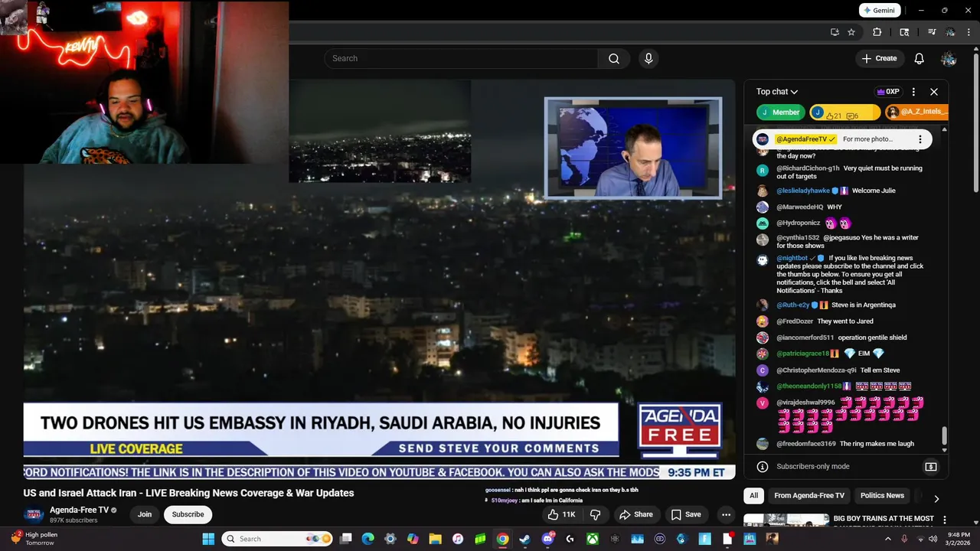Click the video title 'US and Israel Attack Iran'
The width and height of the screenshot is (980, 551).
(188, 493)
